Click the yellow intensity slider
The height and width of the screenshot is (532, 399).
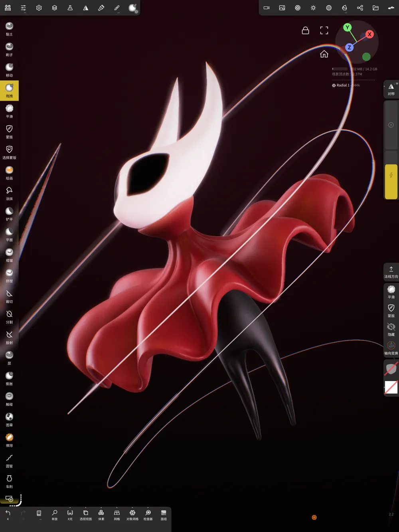click(x=391, y=182)
